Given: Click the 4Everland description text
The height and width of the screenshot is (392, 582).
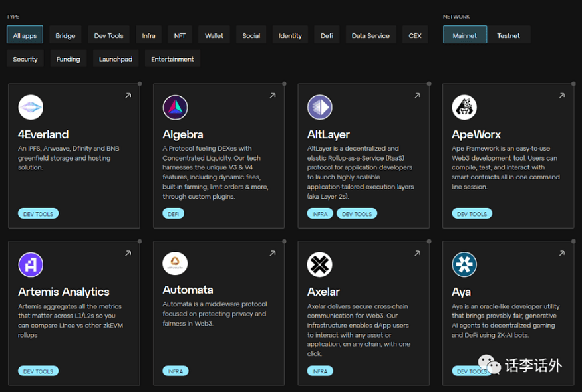Looking at the screenshot, I should pyautogui.click(x=69, y=158).
